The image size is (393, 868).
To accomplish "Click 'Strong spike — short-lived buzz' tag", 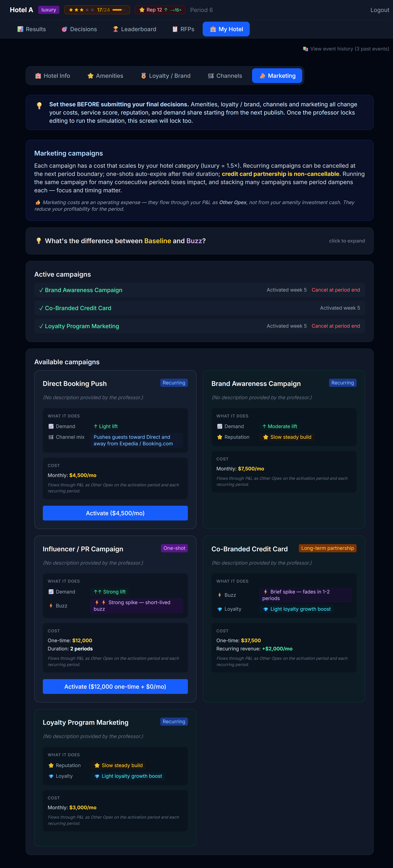I will pyautogui.click(x=137, y=606).
